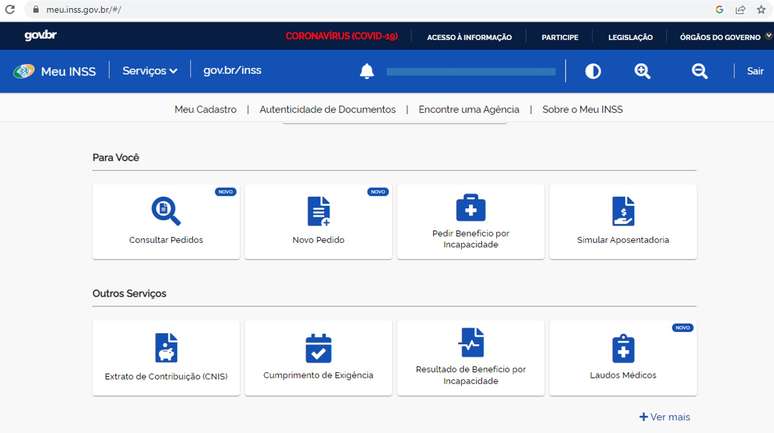Open the Novo Pedido document icon
This screenshot has height=433, width=774.
pos(318,211)
